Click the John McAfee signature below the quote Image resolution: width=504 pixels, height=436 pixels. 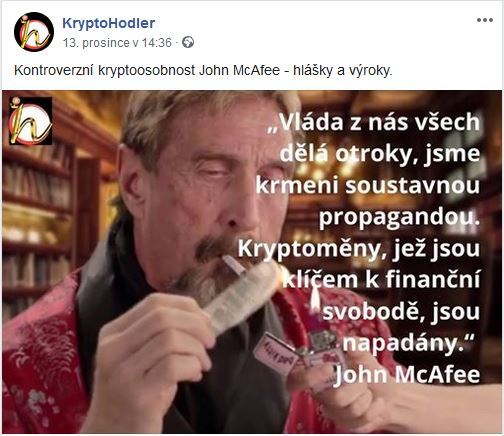click(407, 374)
